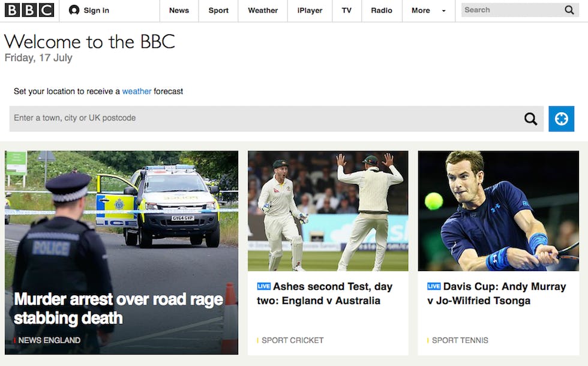
Task: Switch to the Weather section
Action: (262, 11)
